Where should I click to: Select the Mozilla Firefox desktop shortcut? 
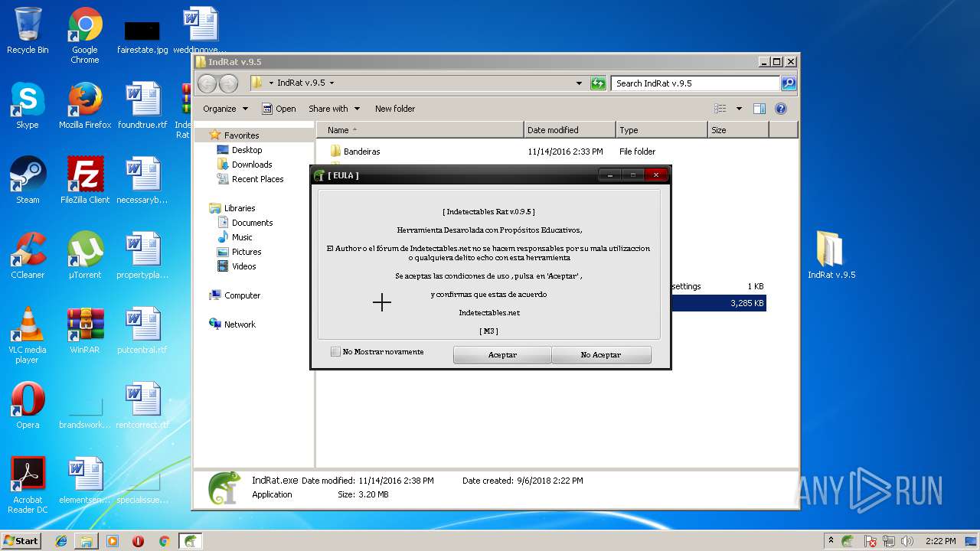[x=85, y=106]
